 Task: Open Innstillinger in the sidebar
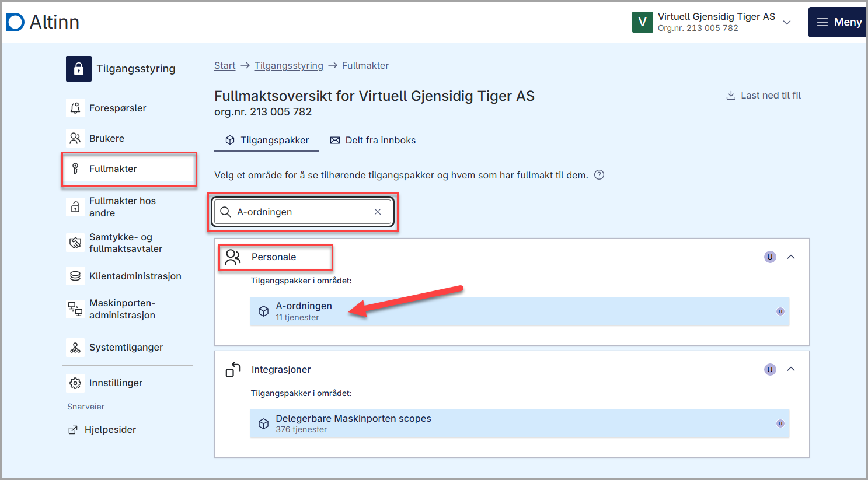(x=128, y=383)
